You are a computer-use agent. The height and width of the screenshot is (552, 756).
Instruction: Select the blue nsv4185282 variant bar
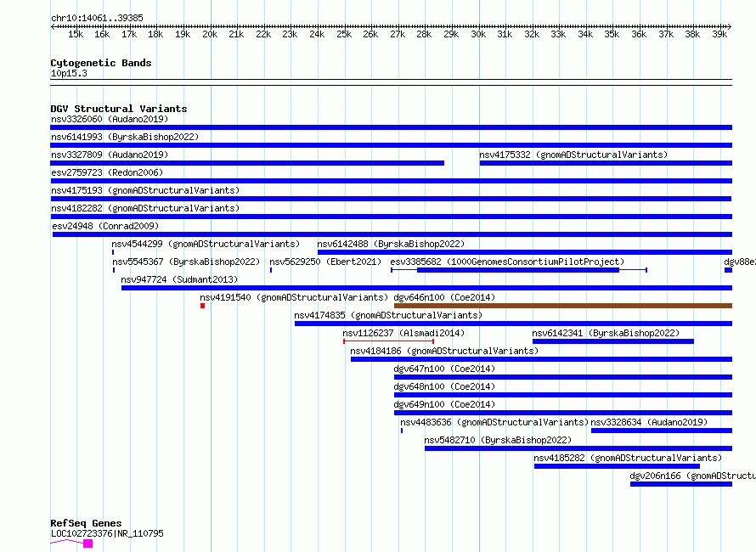point(617,466)
